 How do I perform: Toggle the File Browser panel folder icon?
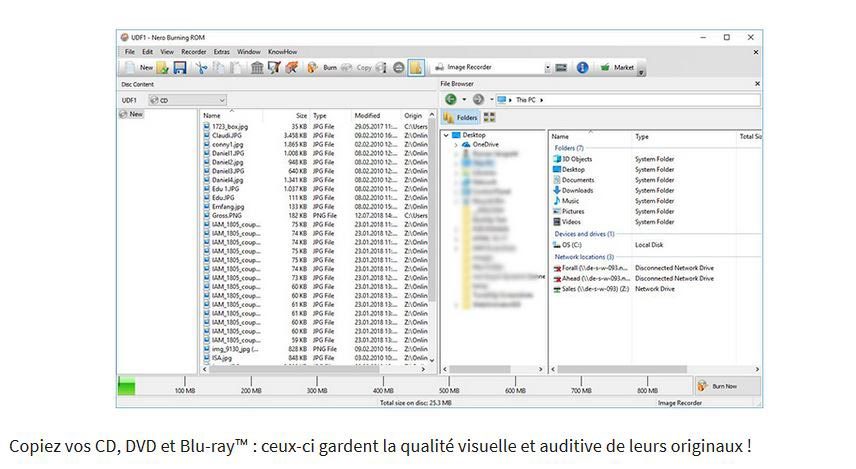416,68
